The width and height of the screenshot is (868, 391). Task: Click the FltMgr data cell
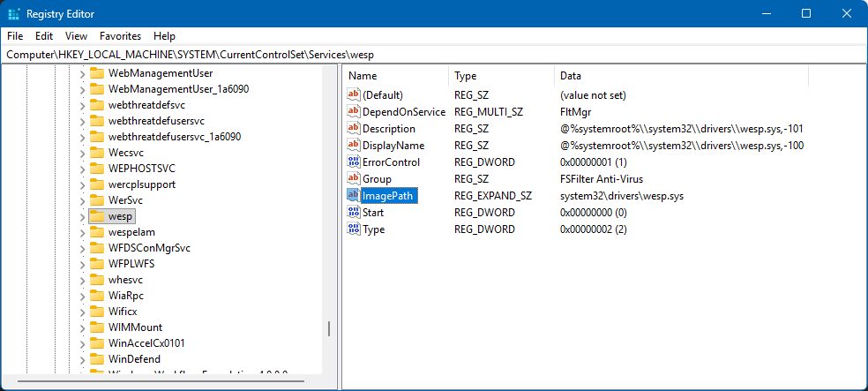[576, 112]
